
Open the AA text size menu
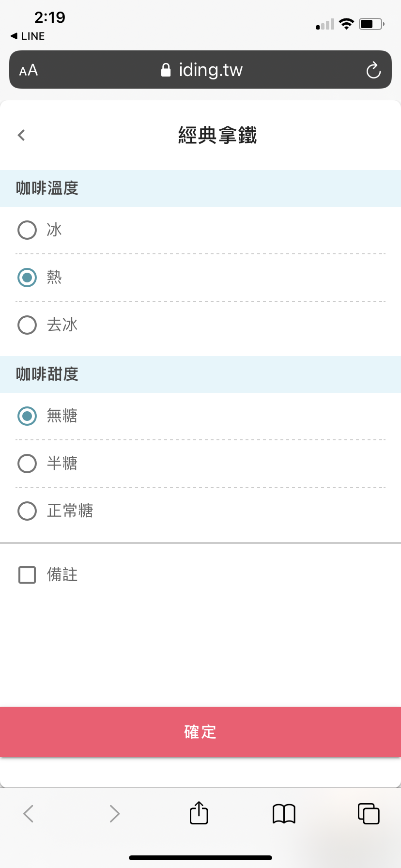[x=29, y=70]
